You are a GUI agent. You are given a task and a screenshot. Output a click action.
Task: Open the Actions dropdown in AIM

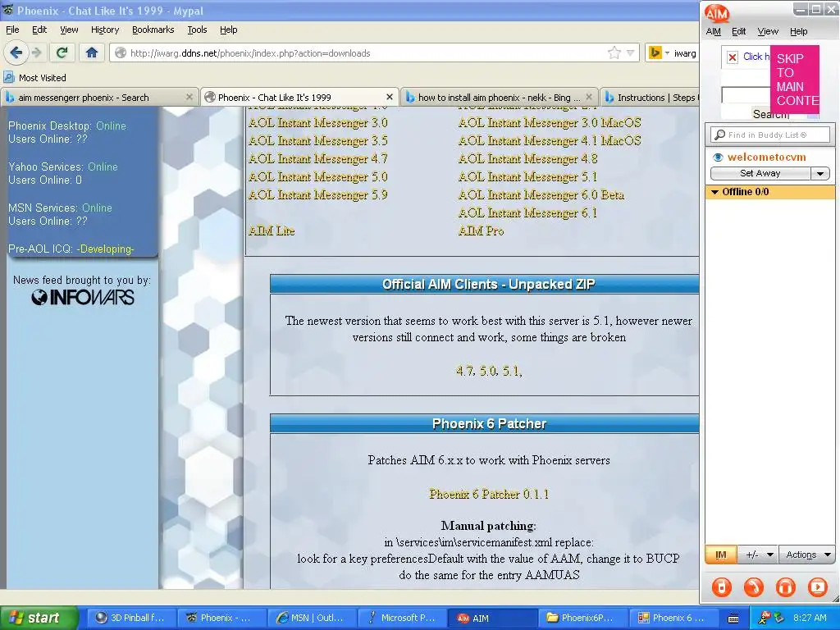click(x=807, y=555)
